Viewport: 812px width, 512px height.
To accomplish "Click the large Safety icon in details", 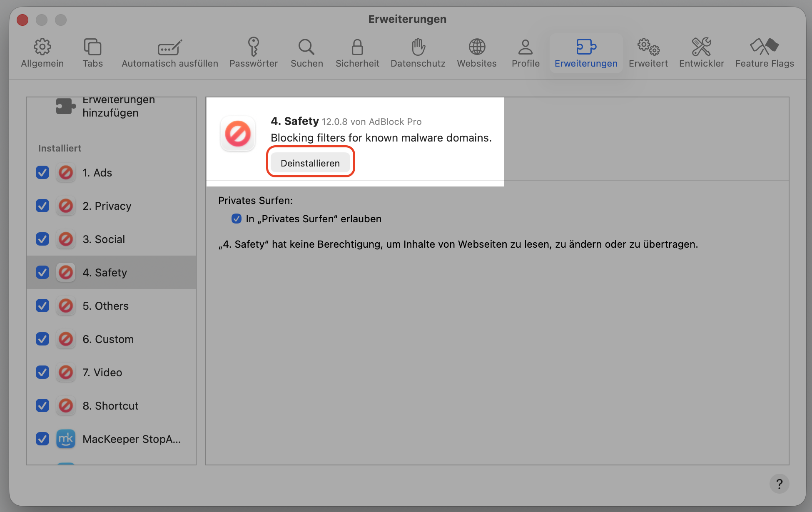I will point(238,134).
